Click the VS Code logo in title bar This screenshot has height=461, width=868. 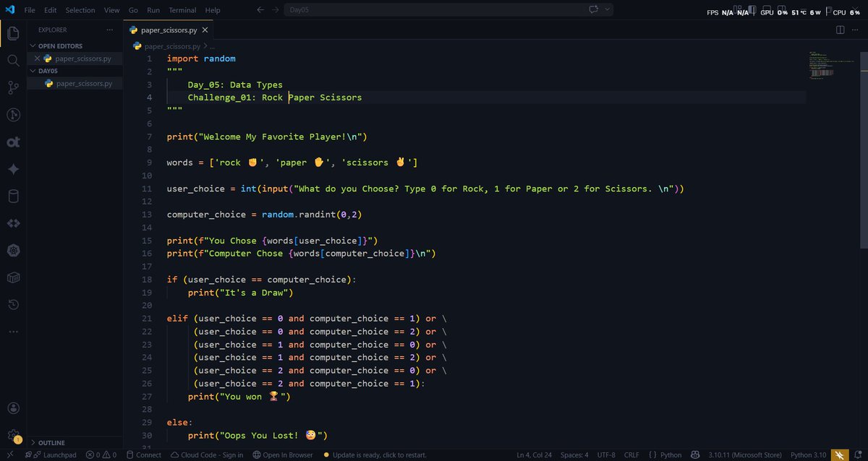click(9, 10)
